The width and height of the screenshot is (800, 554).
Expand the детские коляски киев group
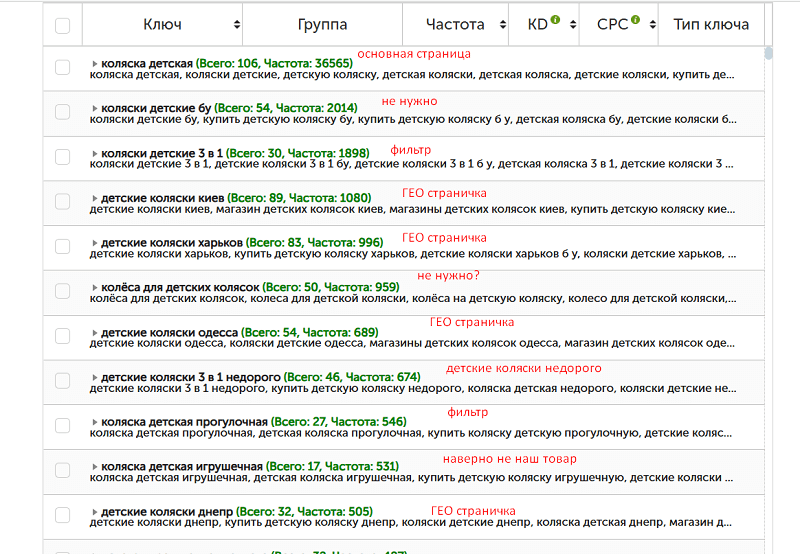[x=94, y=198]
